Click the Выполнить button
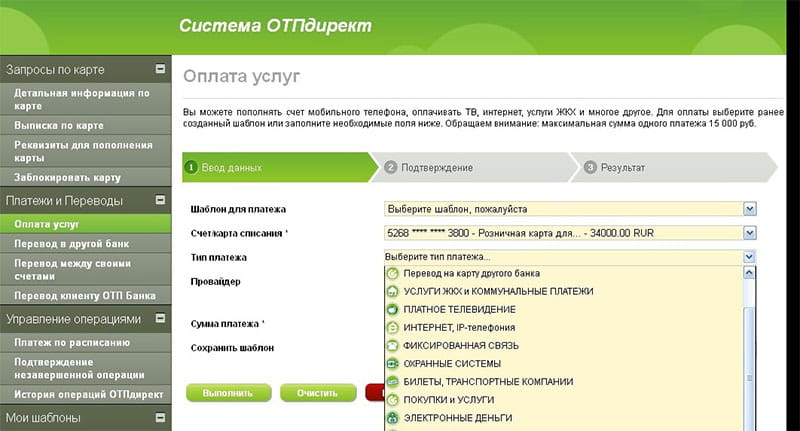This screenshot has width=800, height=431. [228, 393]
